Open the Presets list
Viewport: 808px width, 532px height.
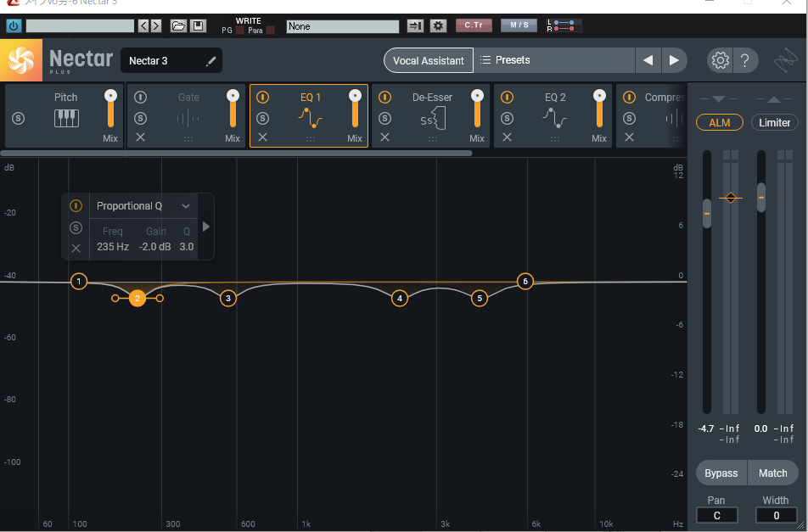point(554,60)
